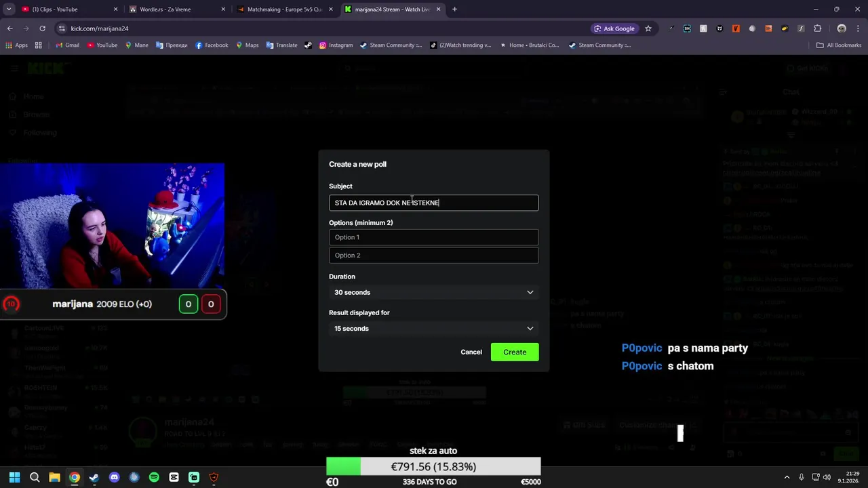Open the Streamlabs taskbar icon
This screenshot has height=488, width=868.
194,477
